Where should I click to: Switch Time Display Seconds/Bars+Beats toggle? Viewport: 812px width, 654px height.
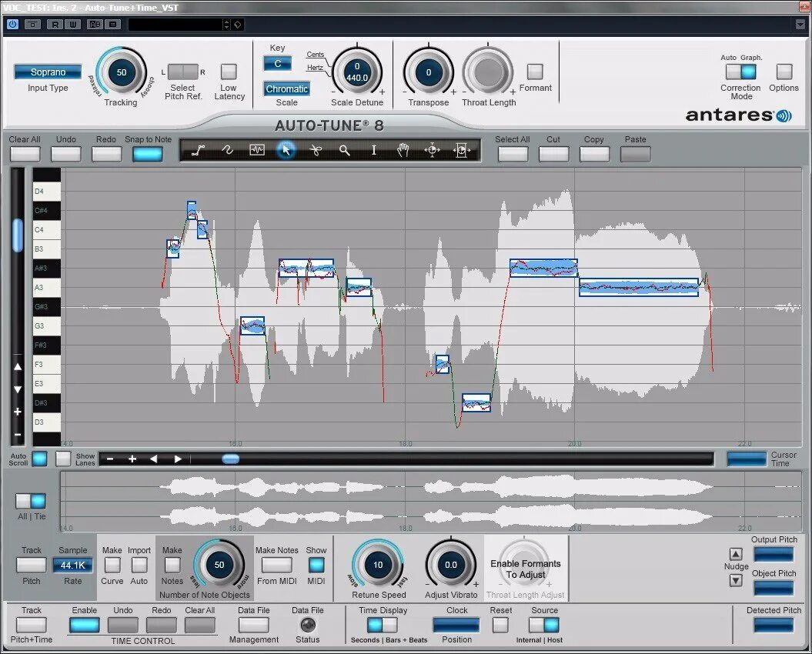[383, 625]
